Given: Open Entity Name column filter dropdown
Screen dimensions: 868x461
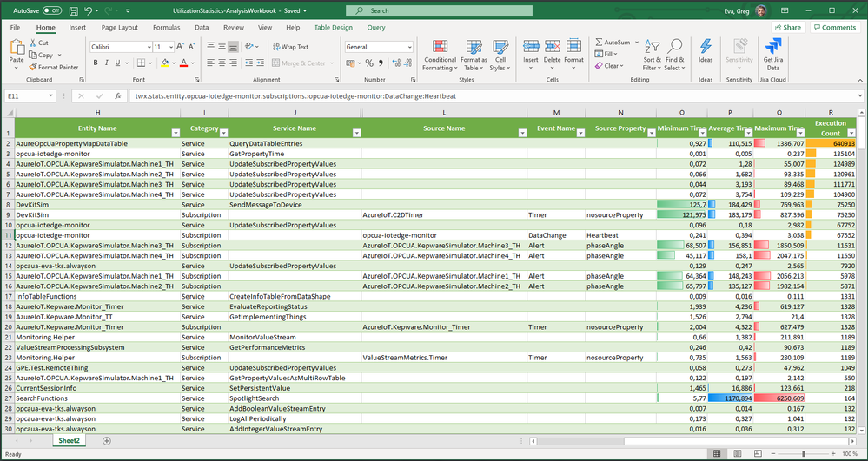Looking at the screenshot, I should click(176, 134).
